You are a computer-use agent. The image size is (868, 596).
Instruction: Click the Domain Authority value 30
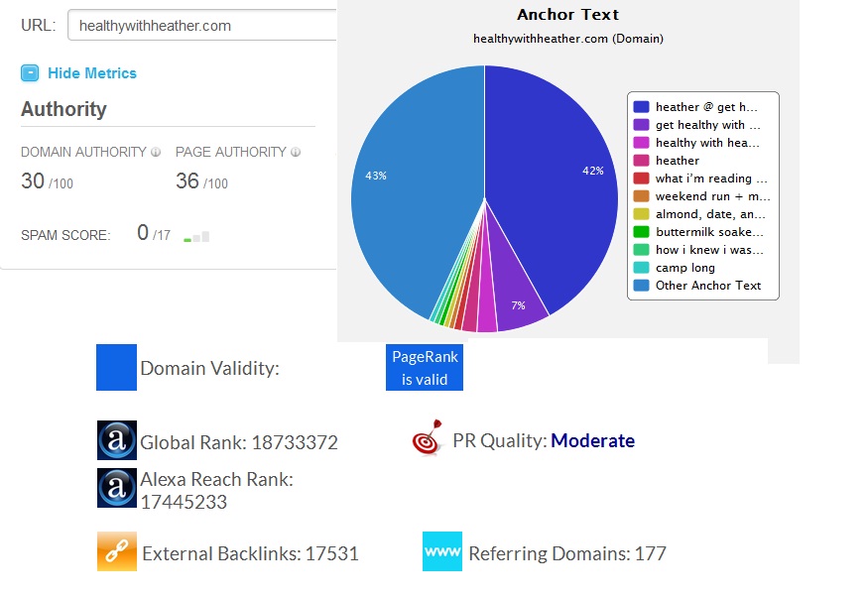tap(33, 180)
